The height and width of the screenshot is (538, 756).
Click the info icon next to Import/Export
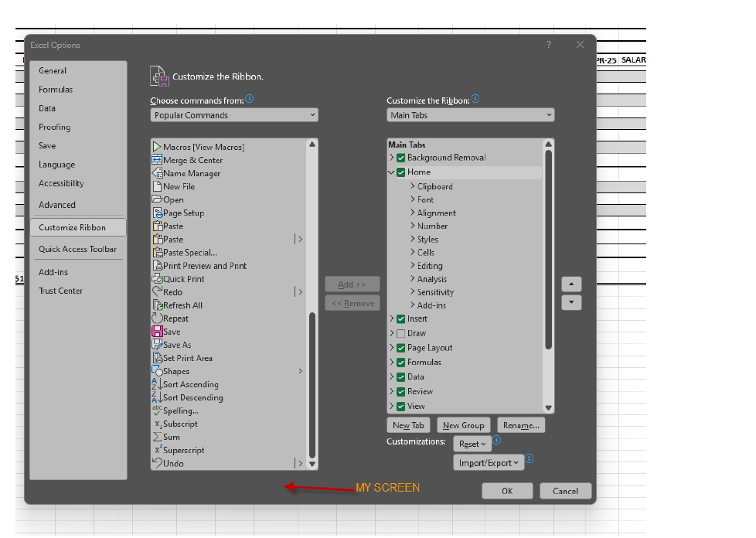pyautogui.click(x=529, y=458)
